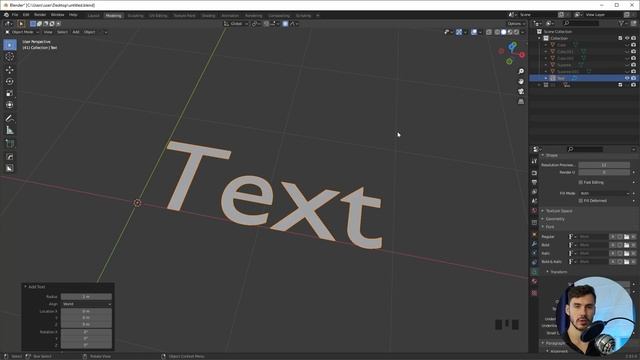Select the Rotate tool

coord(10,82)
